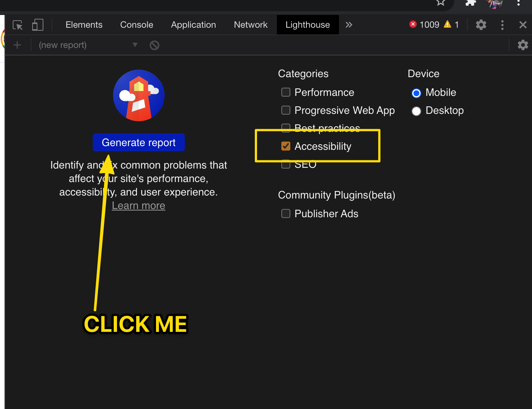
Task: Select the Desktop device radio button
Action: point(416,111)
